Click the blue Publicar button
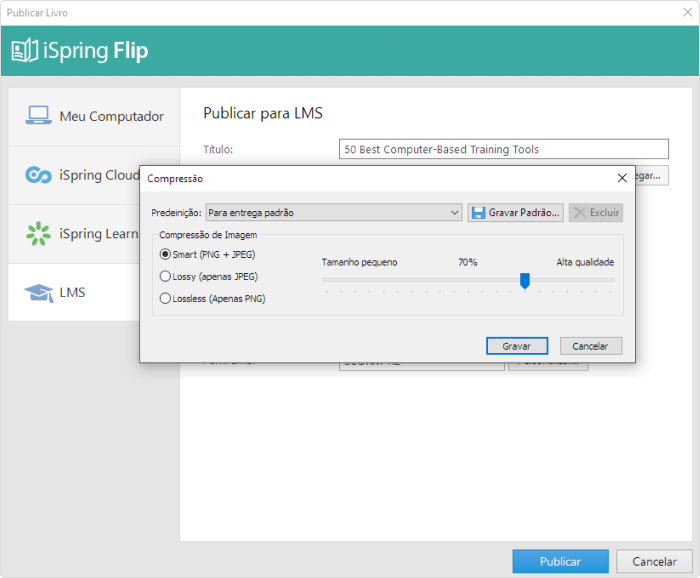This screenshot has width=700, height=578. click(x=560, y=561)
